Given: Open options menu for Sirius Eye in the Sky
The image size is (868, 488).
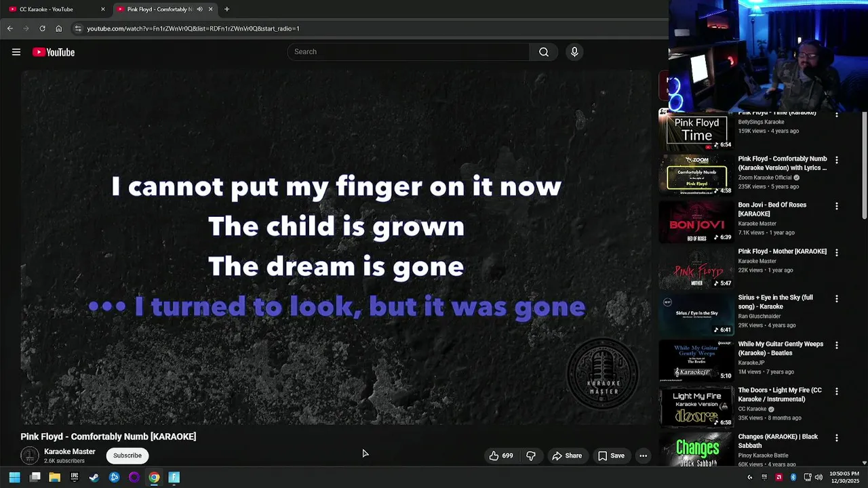Looking at the screenshot, I should click(x=836, y=298).
